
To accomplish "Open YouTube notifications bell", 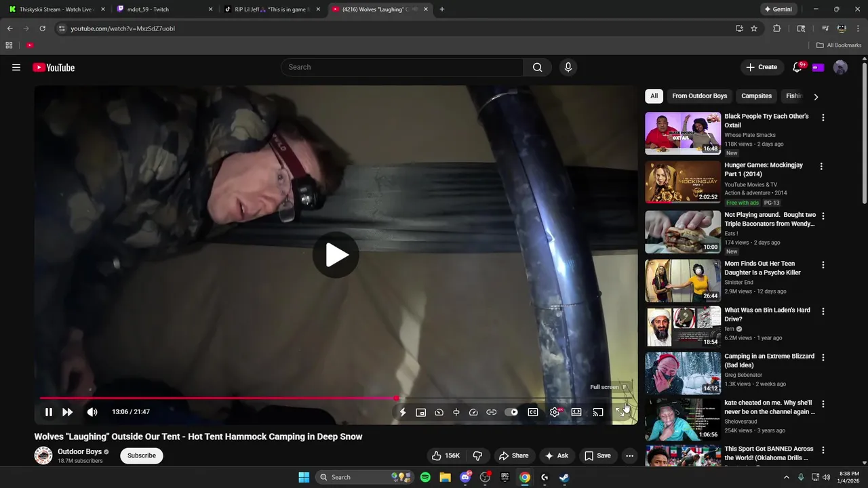I will (797, 67).
